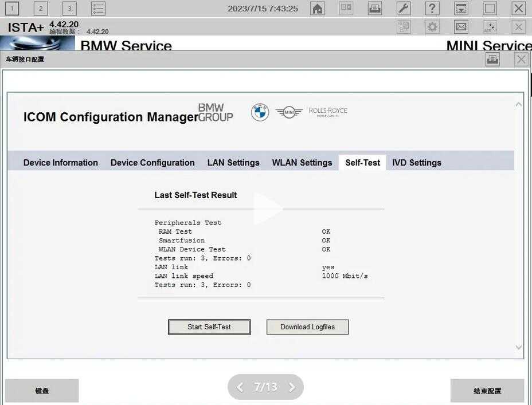This screenshot has height=405, width=532.
Task: Open the LAN Settings tab
Action: click(x=233, y=163)
